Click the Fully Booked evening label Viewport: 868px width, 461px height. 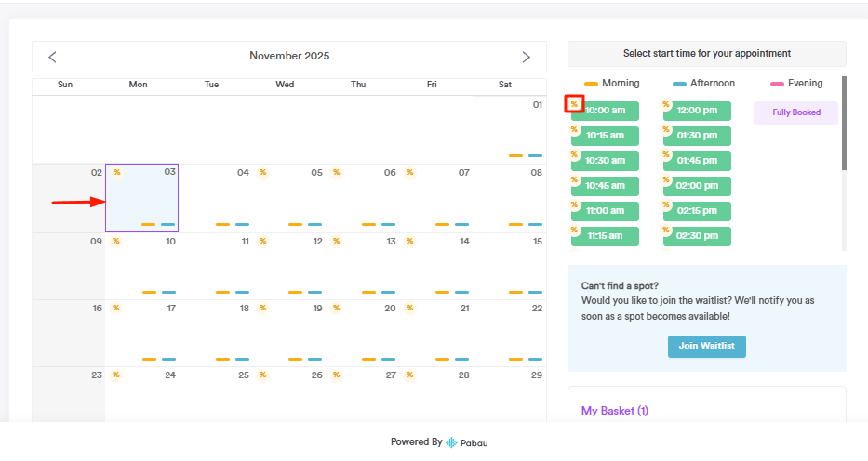(x=795, y=112)
